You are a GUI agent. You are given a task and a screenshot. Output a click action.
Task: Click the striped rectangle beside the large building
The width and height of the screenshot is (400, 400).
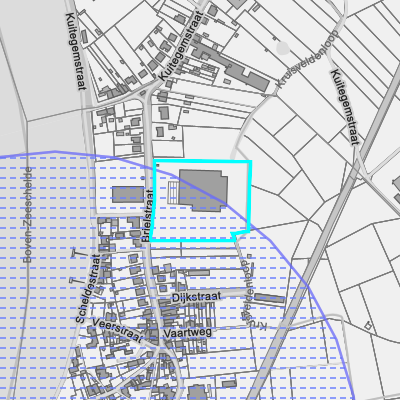(x=173, y=193)
